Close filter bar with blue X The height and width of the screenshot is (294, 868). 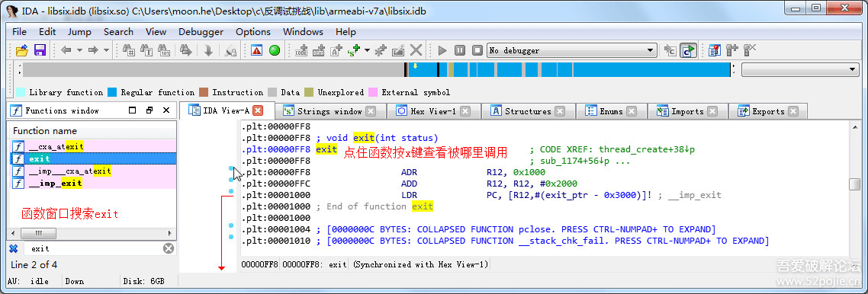[x=14, y=249]
